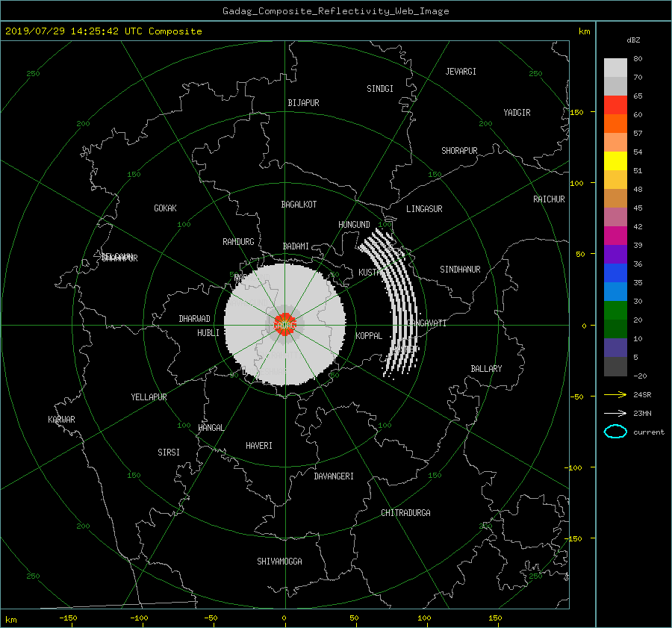
Task: Click the CHITRADURGA city label
Action: click(405, 513)
